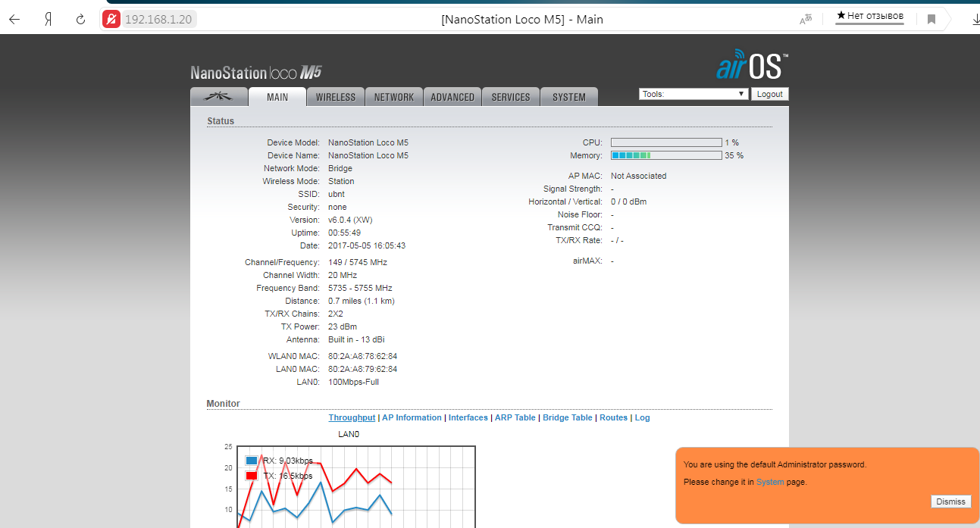Click the network mode value "Bridge"
980x528 pixels.
[340, 168]
